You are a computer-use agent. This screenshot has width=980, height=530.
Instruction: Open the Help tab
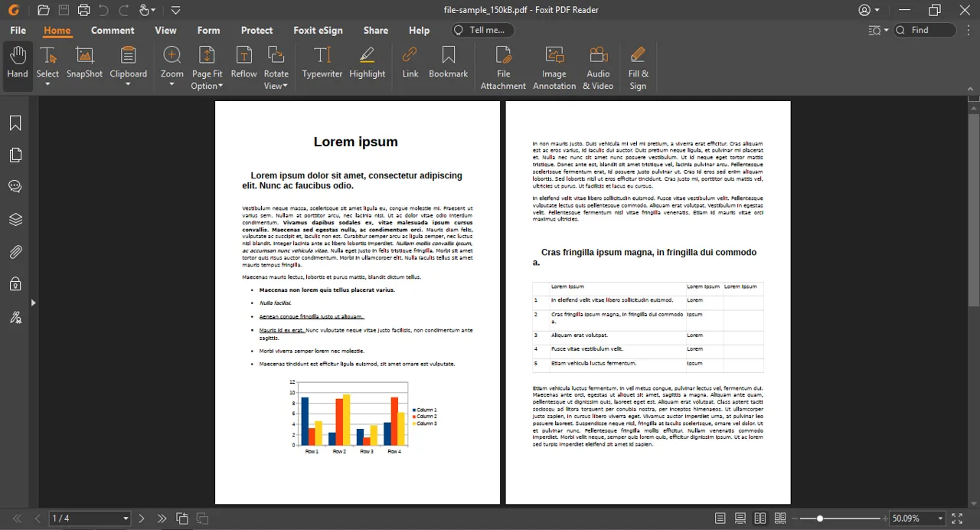(x=419, y=30)
